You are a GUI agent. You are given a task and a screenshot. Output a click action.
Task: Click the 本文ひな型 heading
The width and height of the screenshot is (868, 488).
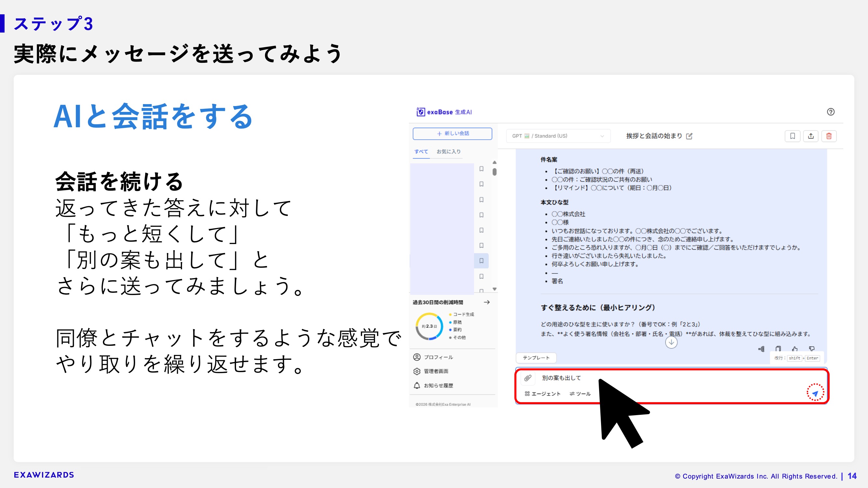click(554, 202)
